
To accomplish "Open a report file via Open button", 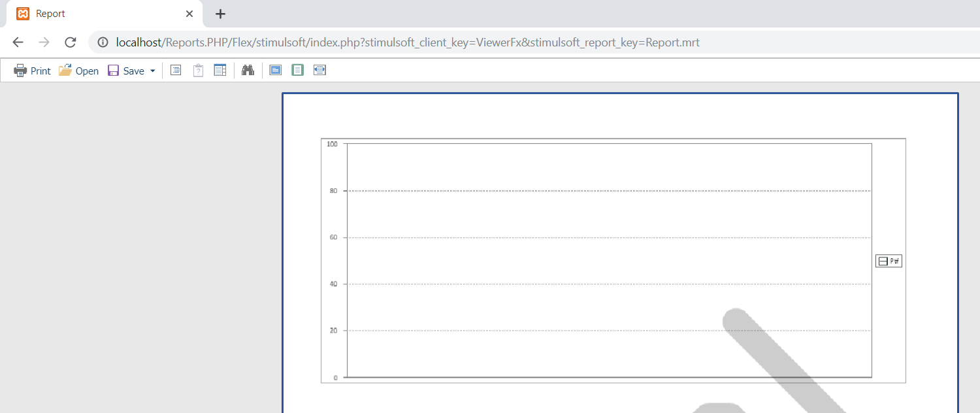I will pyautogui.click(x=78, y=71).
